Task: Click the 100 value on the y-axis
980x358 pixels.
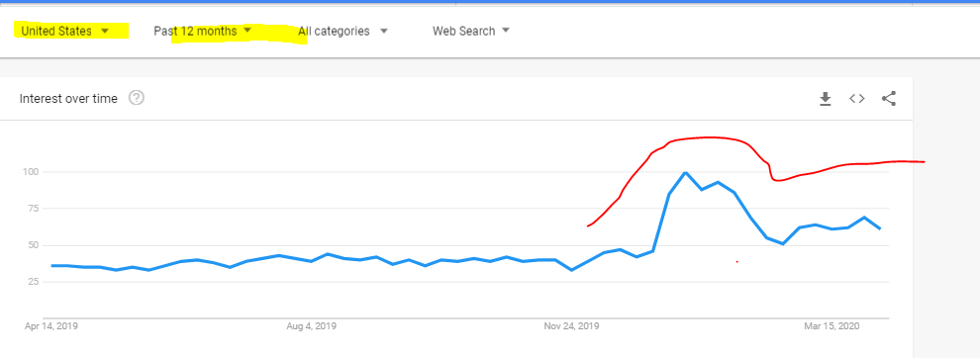Action: pyautogui.click(x=31, y=172)
